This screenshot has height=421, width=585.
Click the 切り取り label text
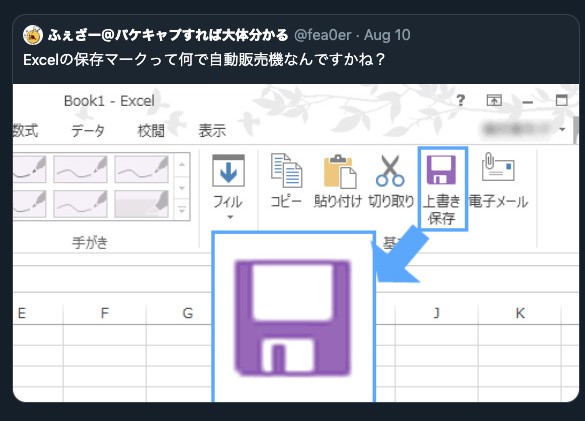[391, 201]
